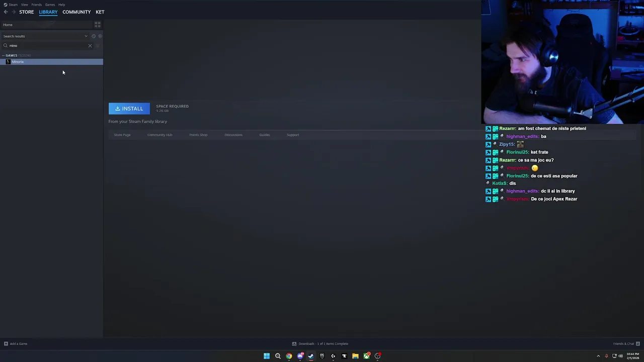This screenshot has width=644, height=362.
Task: Show recent activity clock filter icon
Action: [94, 36]
